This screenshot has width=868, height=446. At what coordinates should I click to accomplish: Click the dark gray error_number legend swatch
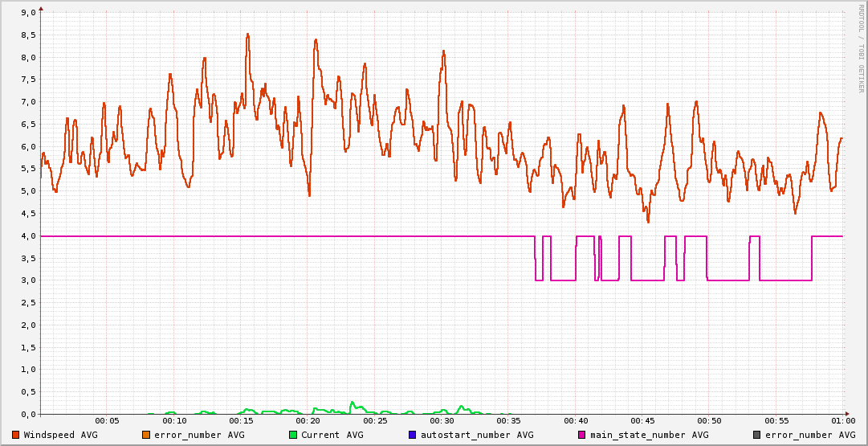pos(757,435)
